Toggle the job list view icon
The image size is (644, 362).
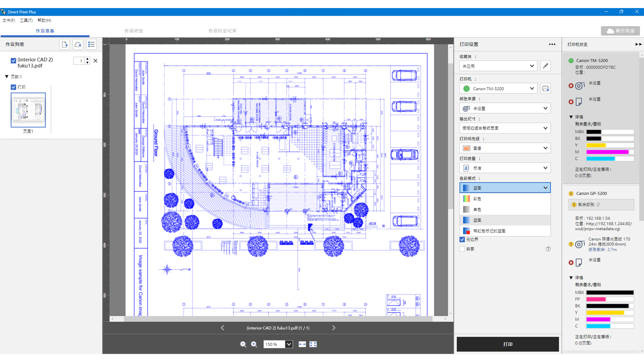(91, 44)
